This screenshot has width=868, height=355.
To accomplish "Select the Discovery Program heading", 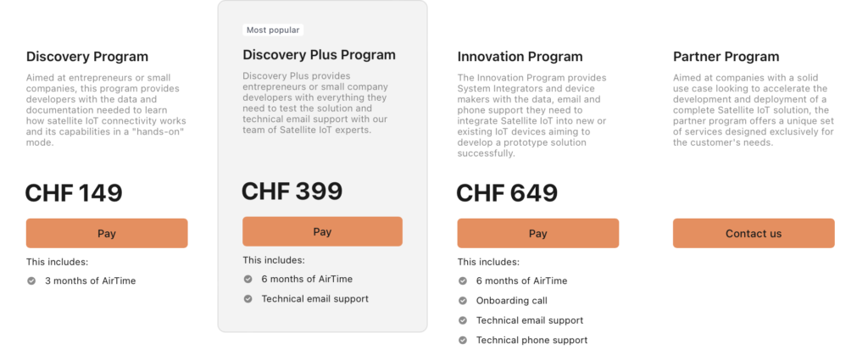I will [x=87, y=57].
